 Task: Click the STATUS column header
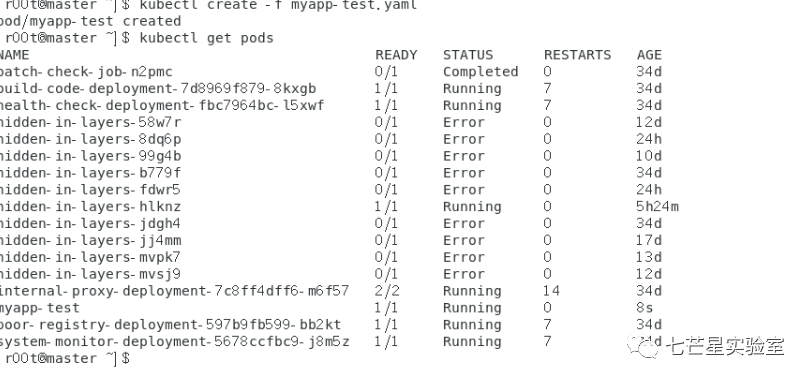(x=468, y=55)
